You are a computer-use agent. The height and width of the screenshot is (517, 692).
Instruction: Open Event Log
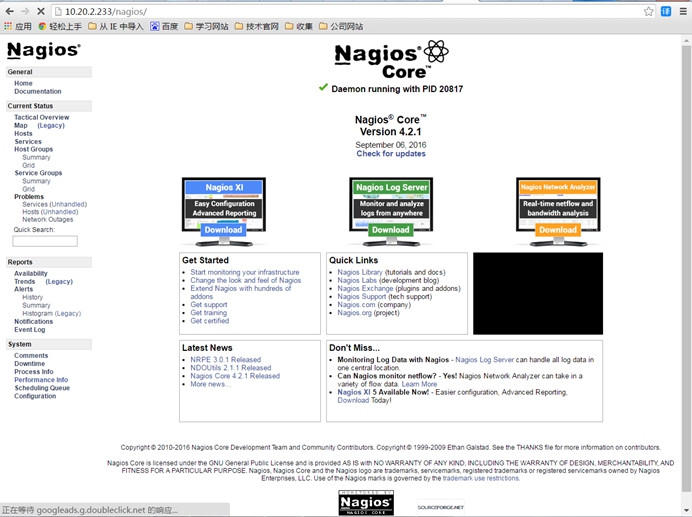(x=30, y=329)
